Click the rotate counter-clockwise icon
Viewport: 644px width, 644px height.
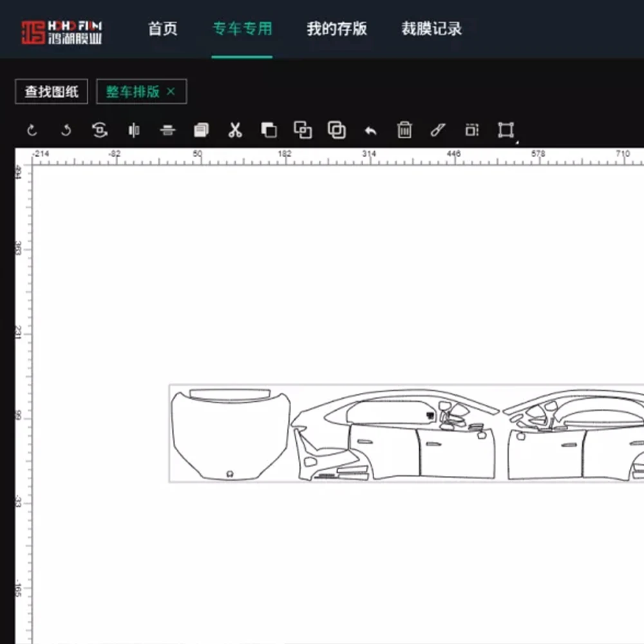pyautogui.click(x=66, y=131)
